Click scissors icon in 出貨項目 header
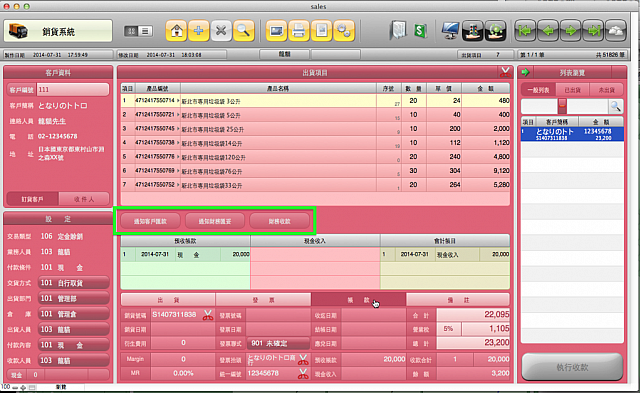 (x=505, y=72)
